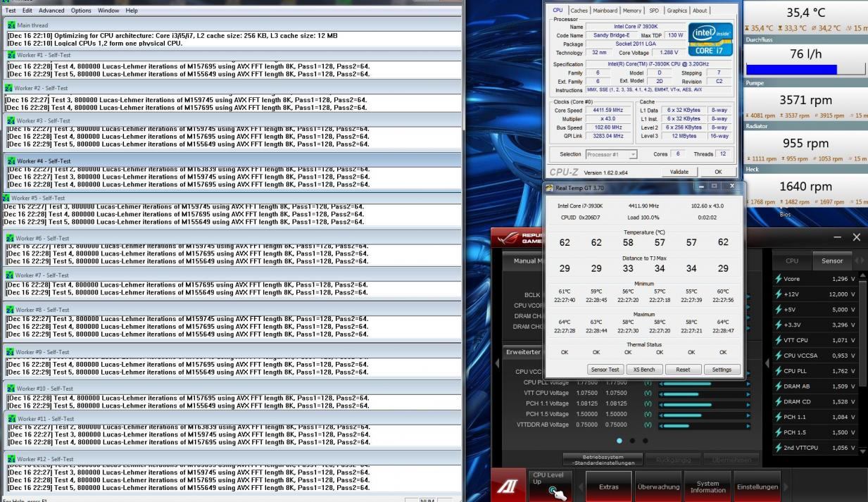This screenshot has height=502, width=868.
Task: Click the PCH 1.5 Voltage slider
Action: click(704, 415)
